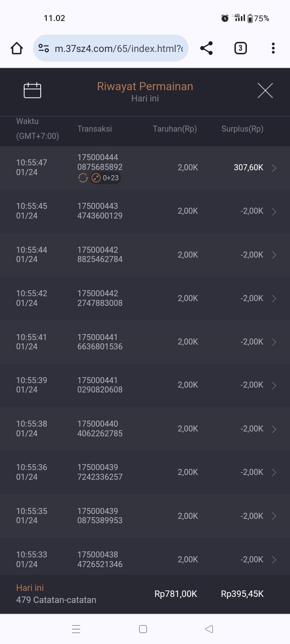290x644 pixels.
Task: Select the 10:55:36 transaction row
Action: tap(145, 472)
